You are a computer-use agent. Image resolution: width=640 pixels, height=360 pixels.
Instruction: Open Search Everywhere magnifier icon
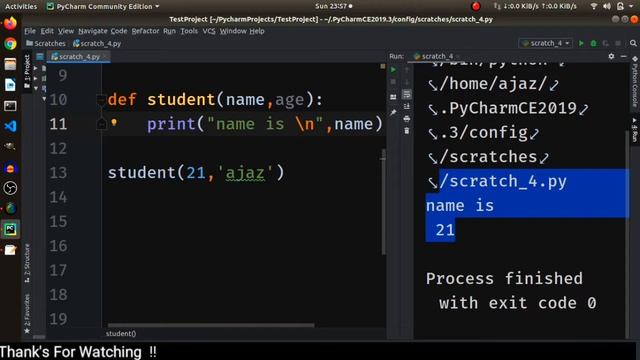coord(633,43)
